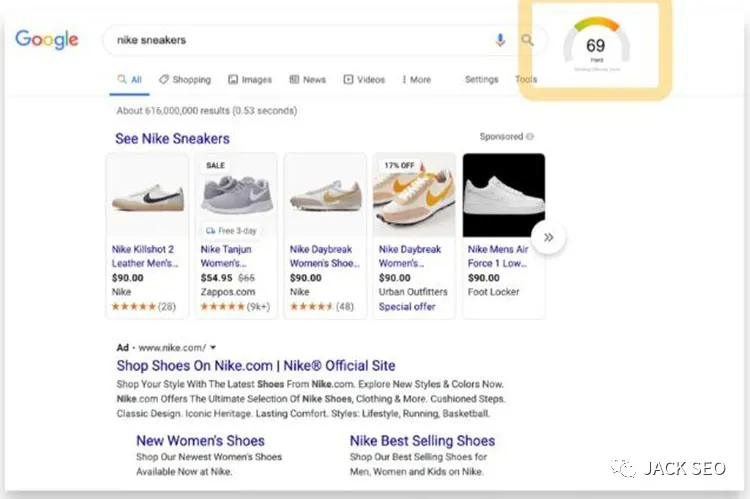Viewport: 750px width, 499px height.
Task: Expand the More search options menu
Action: 416,80
